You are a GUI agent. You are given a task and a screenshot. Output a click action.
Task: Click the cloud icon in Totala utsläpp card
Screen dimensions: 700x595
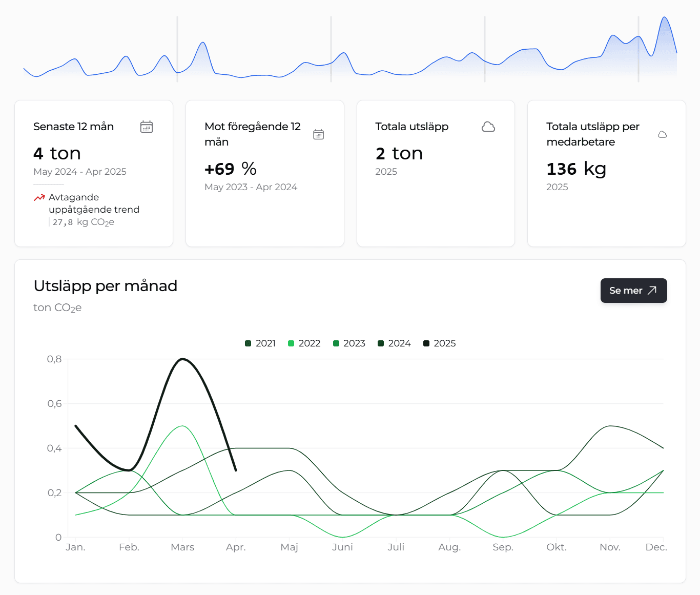click(x=488, y=127)
